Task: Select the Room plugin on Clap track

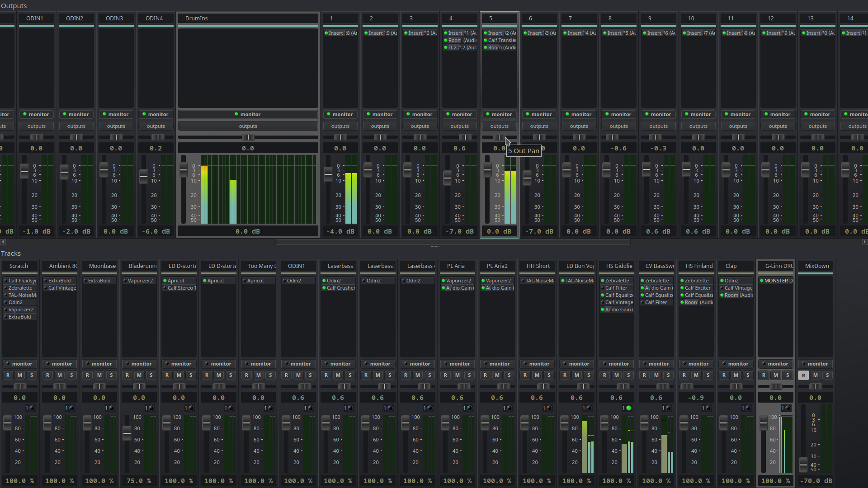Action: (x=736, y=295)
